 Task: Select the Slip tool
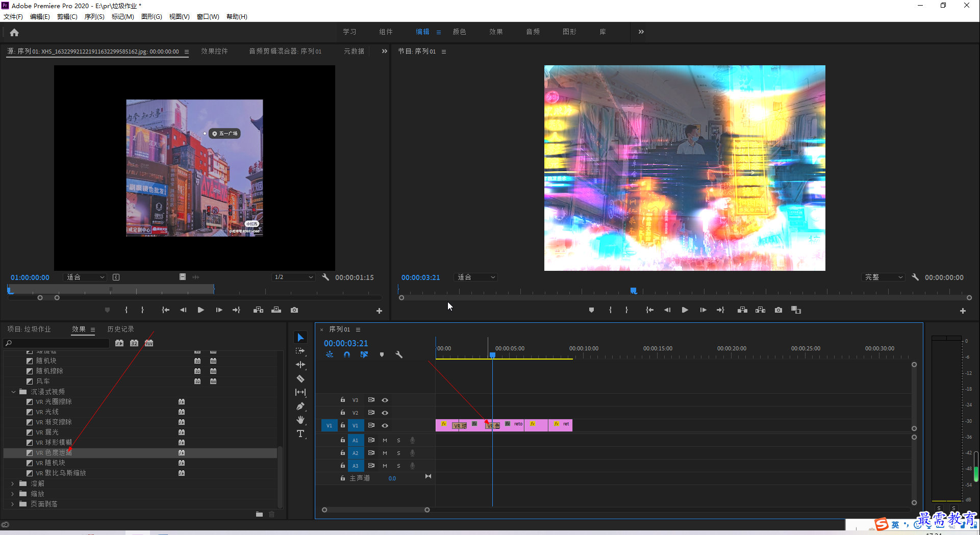(300, 392)
